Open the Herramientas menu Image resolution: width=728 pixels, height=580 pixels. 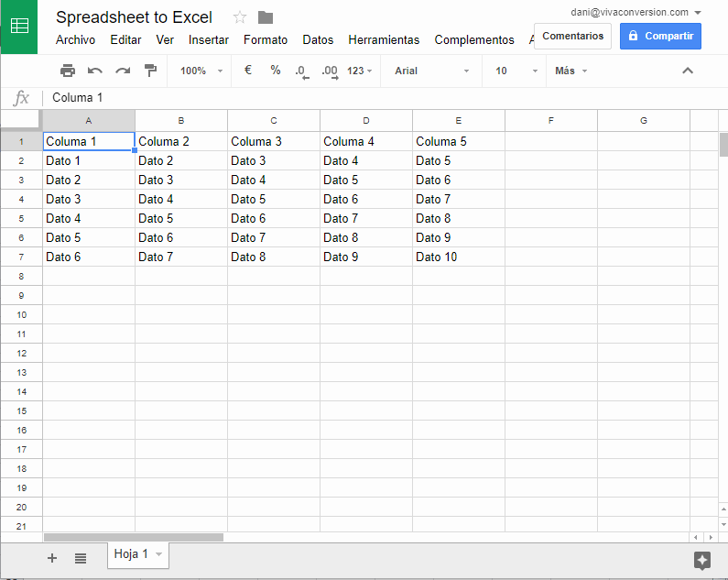click(x=384, y=40)
